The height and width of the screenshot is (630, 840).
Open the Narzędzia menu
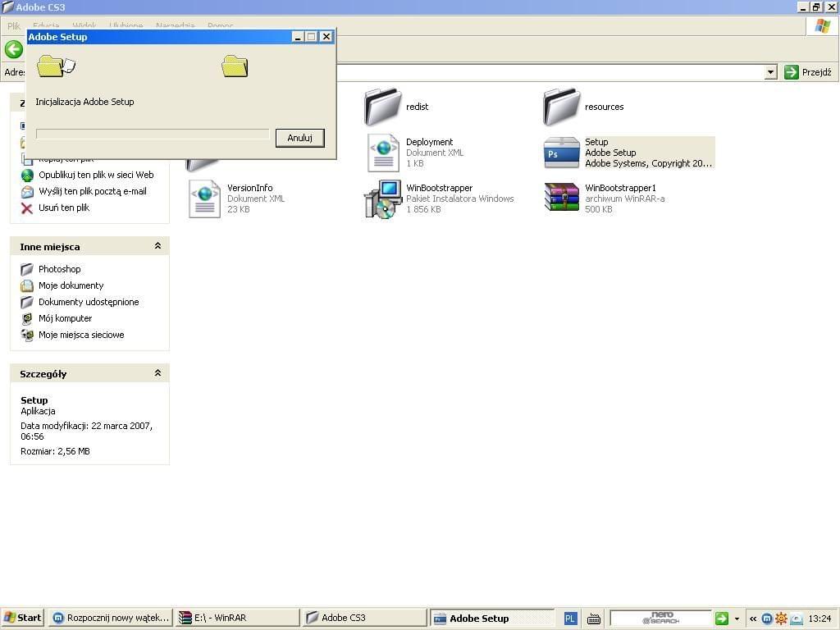click(175, 25)
